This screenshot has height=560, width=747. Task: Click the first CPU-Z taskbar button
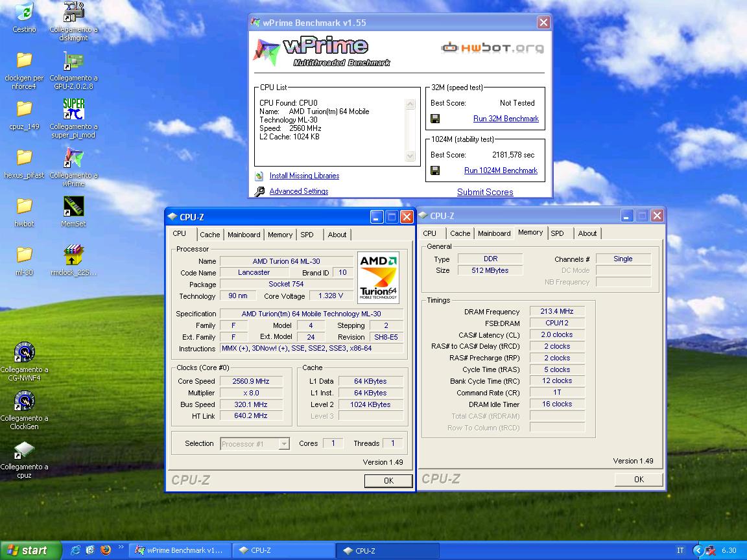[x=284, y=550]
